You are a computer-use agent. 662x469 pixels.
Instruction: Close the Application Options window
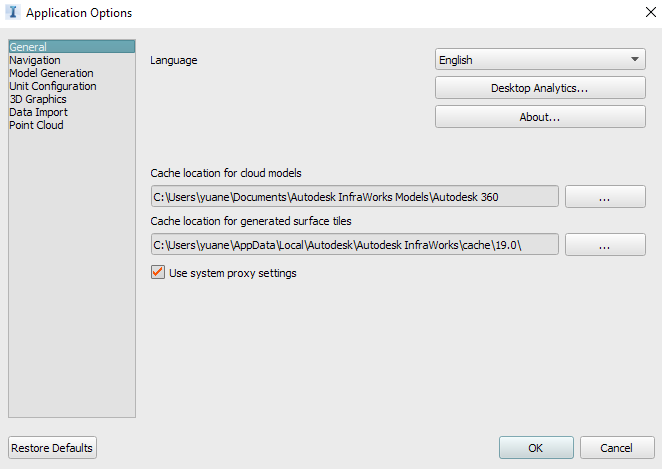tap(651, 12)
